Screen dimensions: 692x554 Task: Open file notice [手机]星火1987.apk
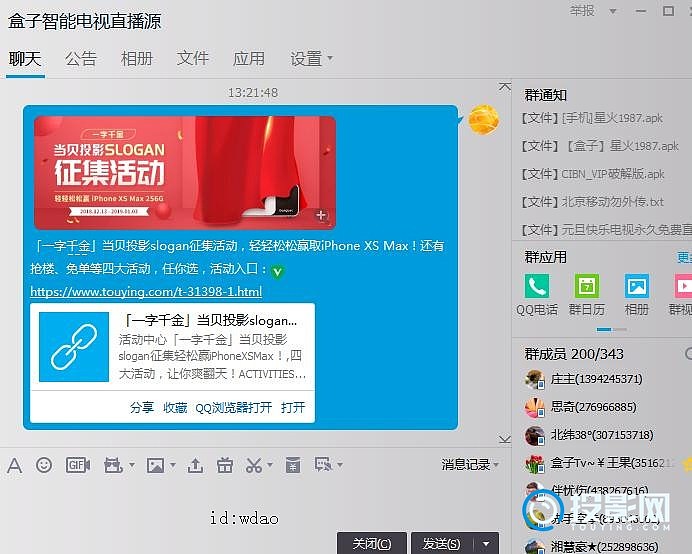click(592, 118)
